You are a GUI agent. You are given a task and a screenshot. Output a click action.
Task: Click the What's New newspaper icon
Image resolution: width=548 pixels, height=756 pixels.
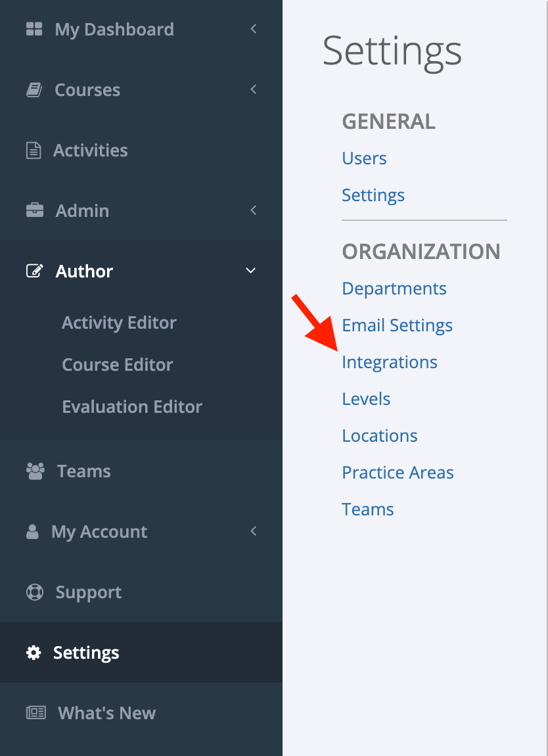(35, 713)
